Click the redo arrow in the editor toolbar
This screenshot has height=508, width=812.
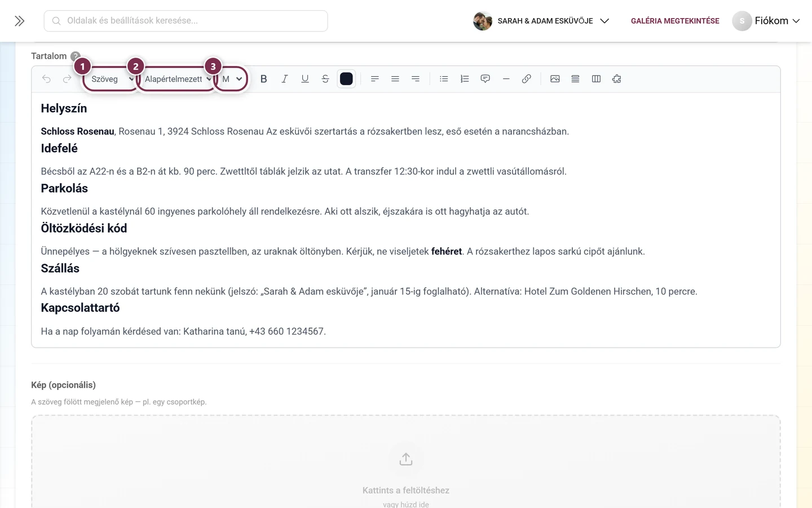(x=67, y=79)
